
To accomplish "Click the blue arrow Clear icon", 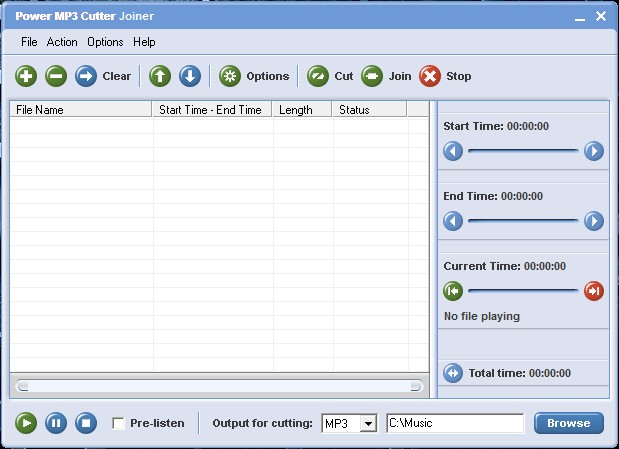I will pos(86,76).
